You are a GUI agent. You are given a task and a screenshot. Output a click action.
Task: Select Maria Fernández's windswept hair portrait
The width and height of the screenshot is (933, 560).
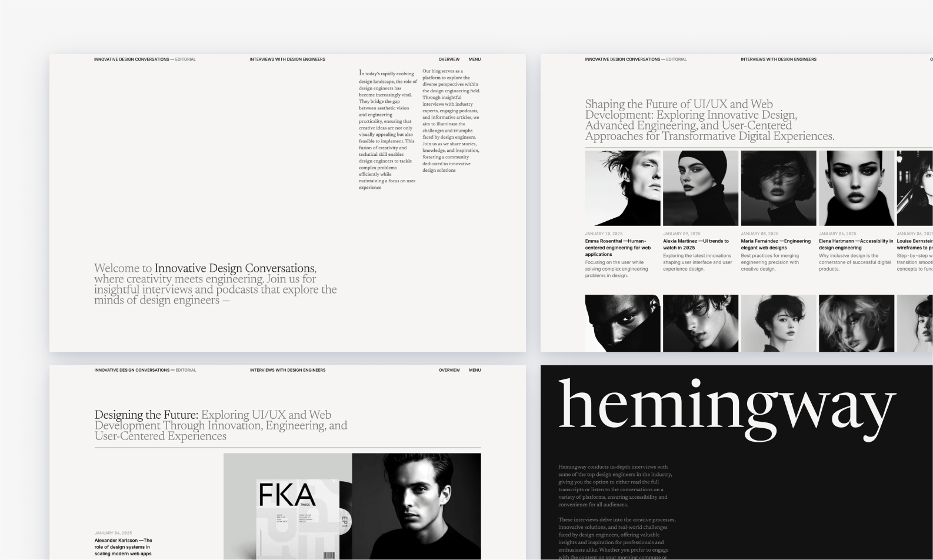tap(778, 188)
